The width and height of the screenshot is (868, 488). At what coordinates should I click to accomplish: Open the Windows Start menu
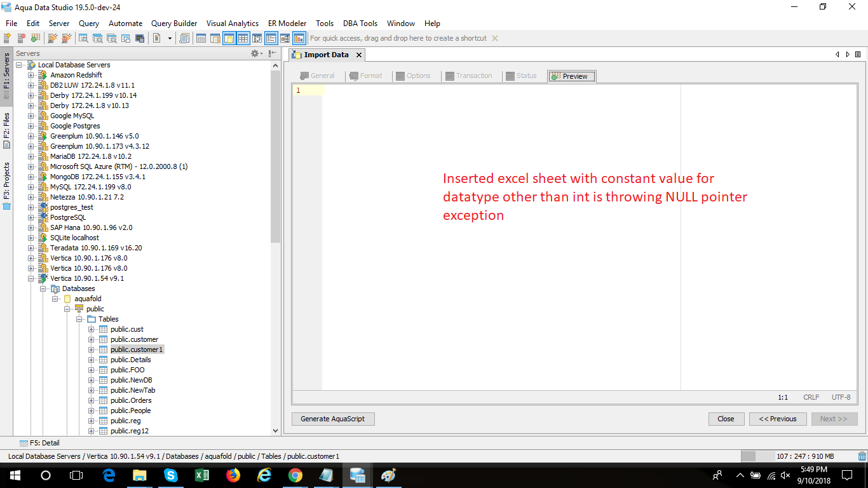[x=15, y=475]
